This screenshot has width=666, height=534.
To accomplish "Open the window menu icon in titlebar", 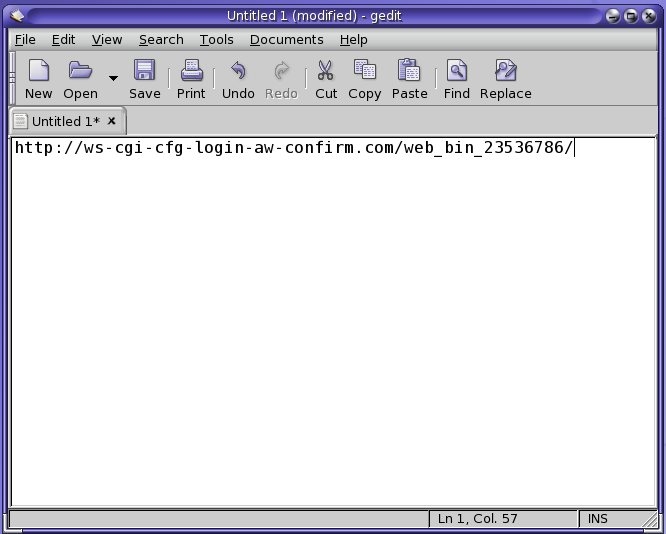I will pyautogui.click(x=17, y=16).
